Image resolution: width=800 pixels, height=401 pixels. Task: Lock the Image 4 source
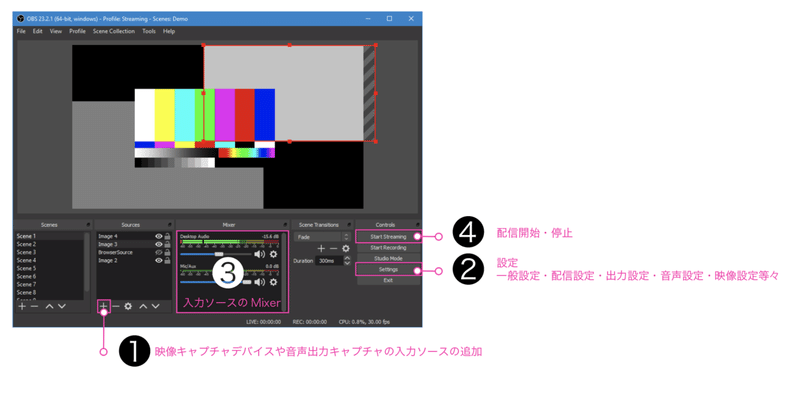(x=167, y=236)
